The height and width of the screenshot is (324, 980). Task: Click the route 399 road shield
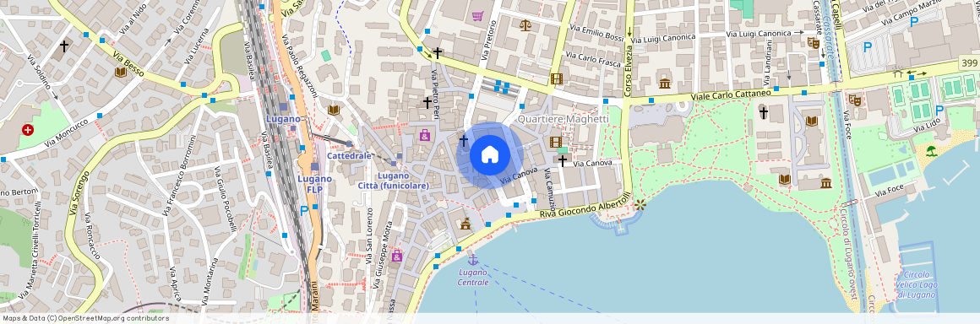pyautogui.click(x=969, y=63)
